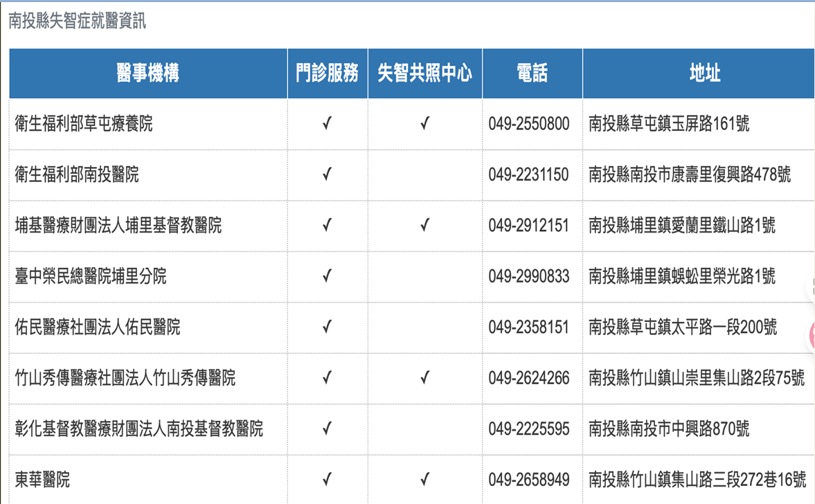Click address 南投縣南投市康壽里復興路478號
The width and height of the screenshot is (815, 504).
pyautogui.click(x=690, y=174)
